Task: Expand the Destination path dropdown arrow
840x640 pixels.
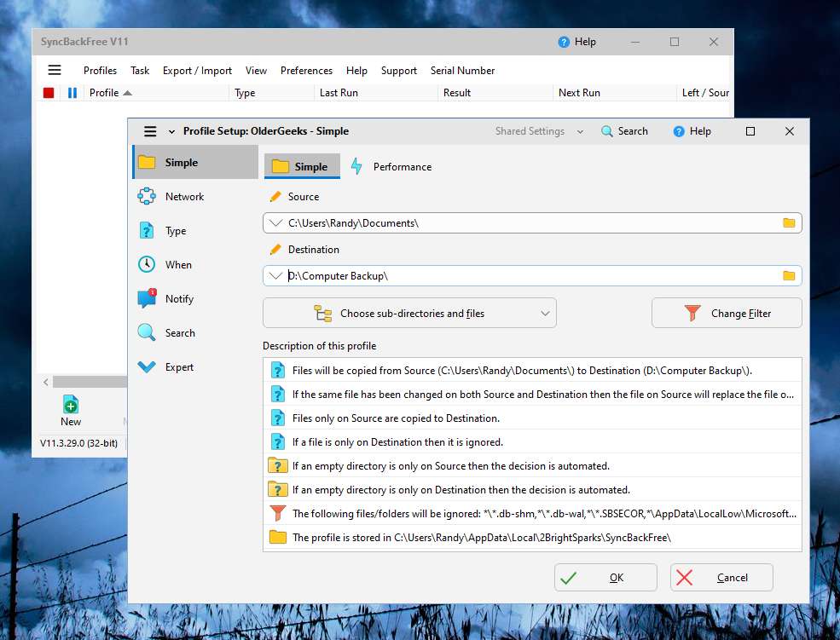Action: point(275,275)
